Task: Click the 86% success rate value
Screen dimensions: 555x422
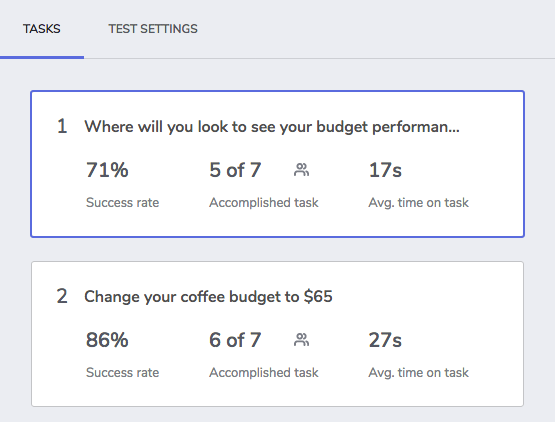Action: coord(107,340)
